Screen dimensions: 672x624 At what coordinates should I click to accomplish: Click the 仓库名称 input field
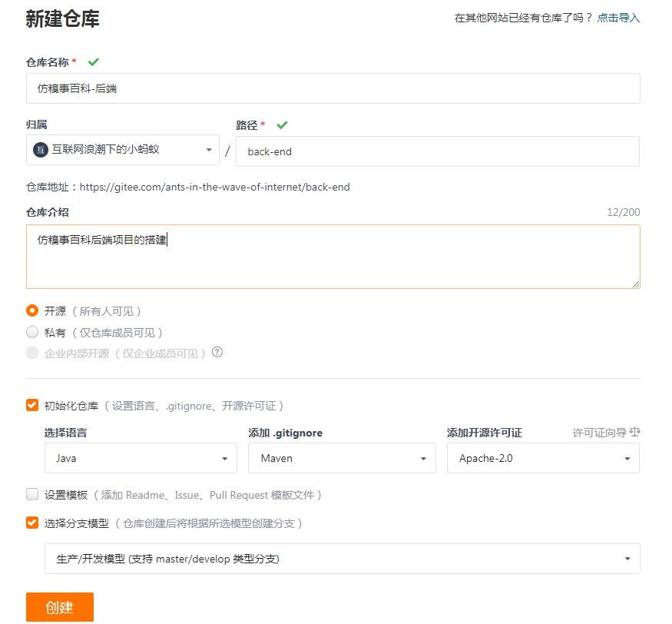coord(333,88)
